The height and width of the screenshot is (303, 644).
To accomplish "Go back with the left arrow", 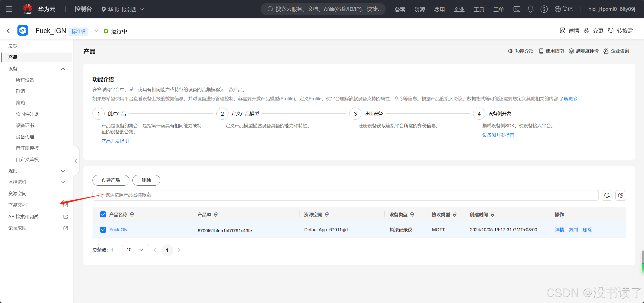I will tap(9, 31).
